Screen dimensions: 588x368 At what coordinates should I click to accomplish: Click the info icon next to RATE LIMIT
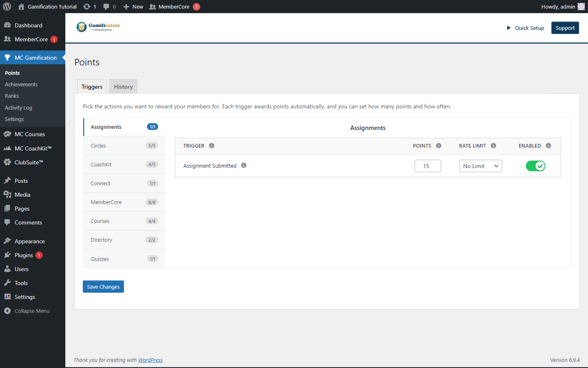[493, 146]
